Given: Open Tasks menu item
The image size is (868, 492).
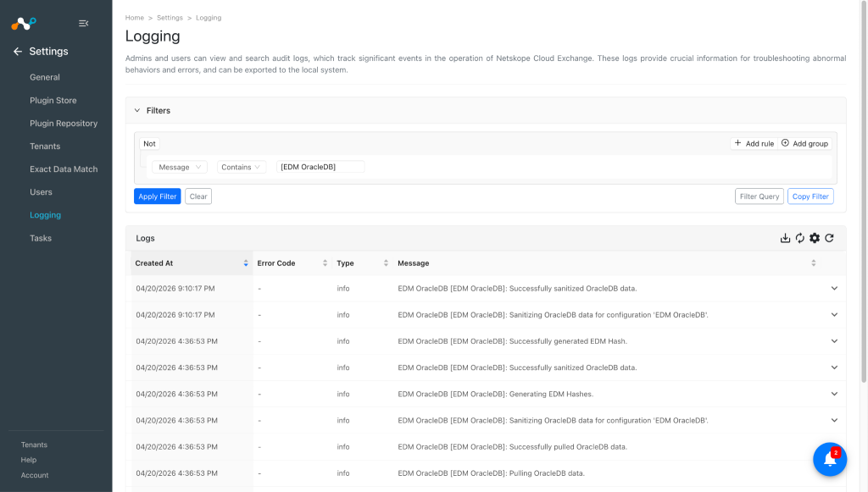Looking at the screenshot, I should [41, 238].
